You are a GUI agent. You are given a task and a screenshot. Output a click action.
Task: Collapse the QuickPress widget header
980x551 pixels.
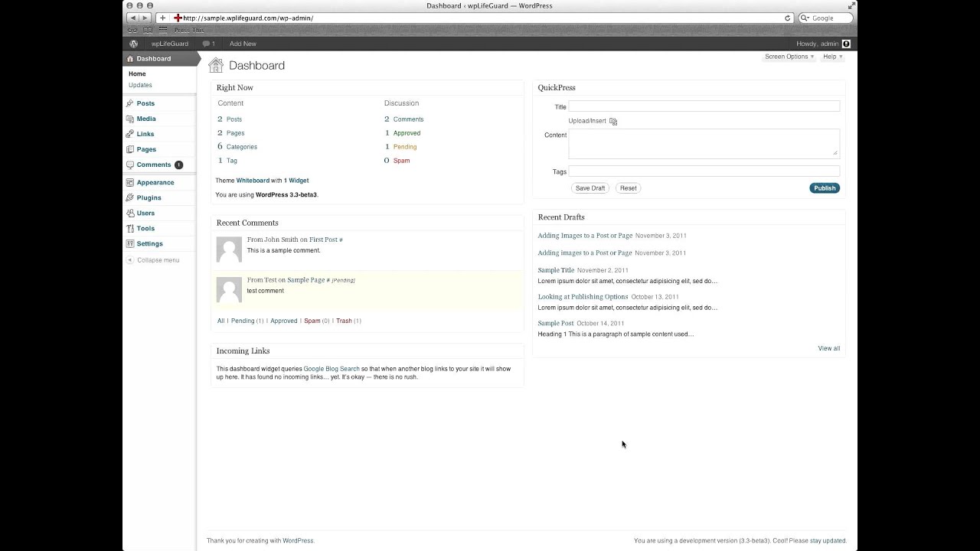click(689, 87)
